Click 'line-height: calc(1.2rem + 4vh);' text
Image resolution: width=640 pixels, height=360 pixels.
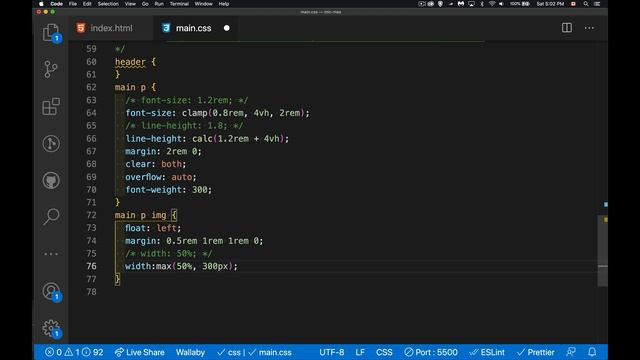click(207, 138)
